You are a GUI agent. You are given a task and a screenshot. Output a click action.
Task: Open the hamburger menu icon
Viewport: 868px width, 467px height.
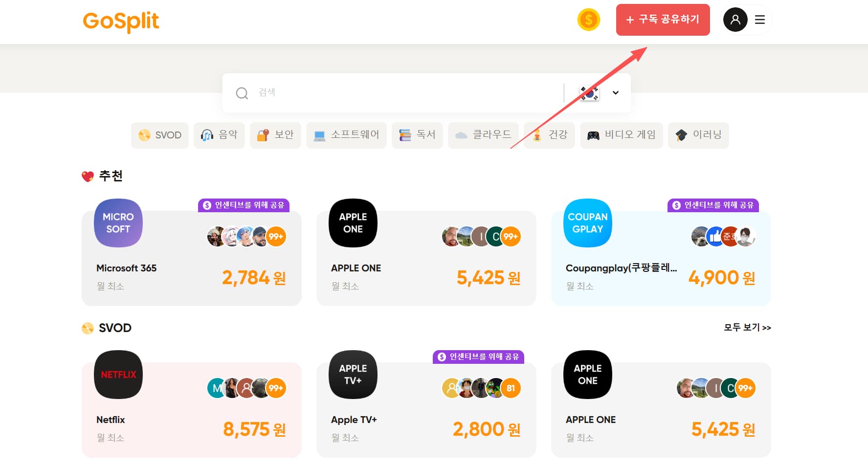pos(759,20)
